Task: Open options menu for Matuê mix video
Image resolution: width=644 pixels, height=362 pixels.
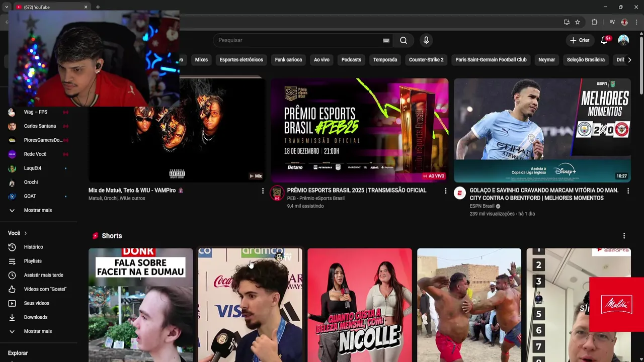Action: click(x=262, y=191)
